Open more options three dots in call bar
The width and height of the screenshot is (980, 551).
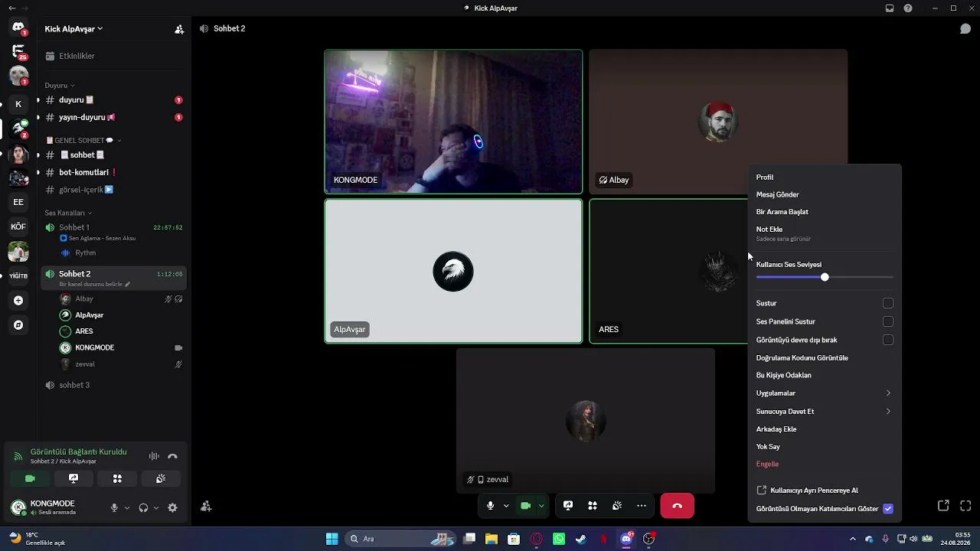[x=642, y=506]
